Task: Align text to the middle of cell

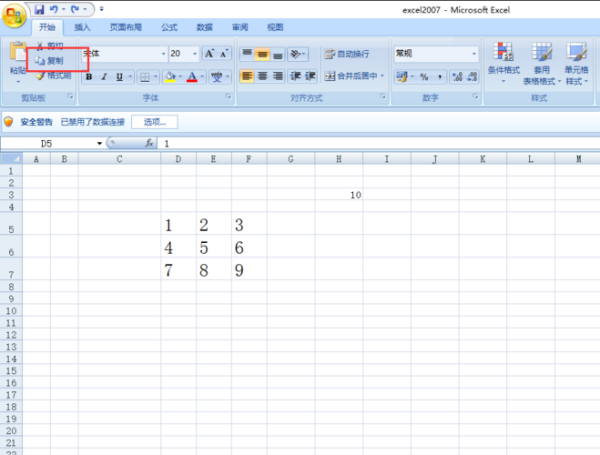Action: point(262,54)
